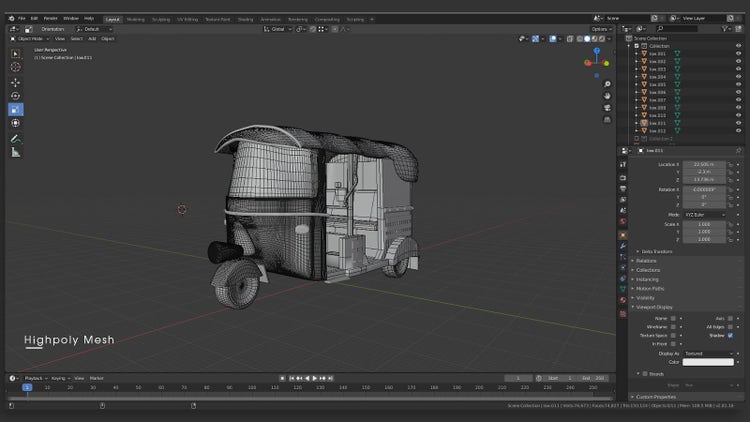The image size is (750, 422).
Task: Enable the All Edges checkbox
Action: coord(730,327)
